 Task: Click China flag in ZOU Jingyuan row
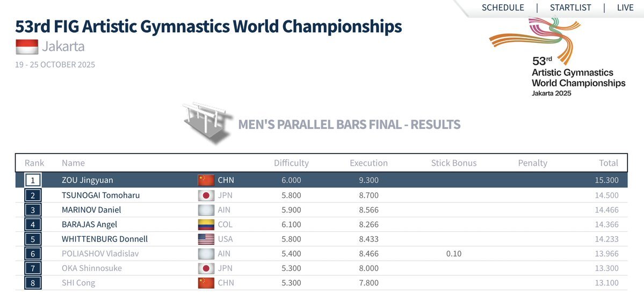tap(206, 180)
